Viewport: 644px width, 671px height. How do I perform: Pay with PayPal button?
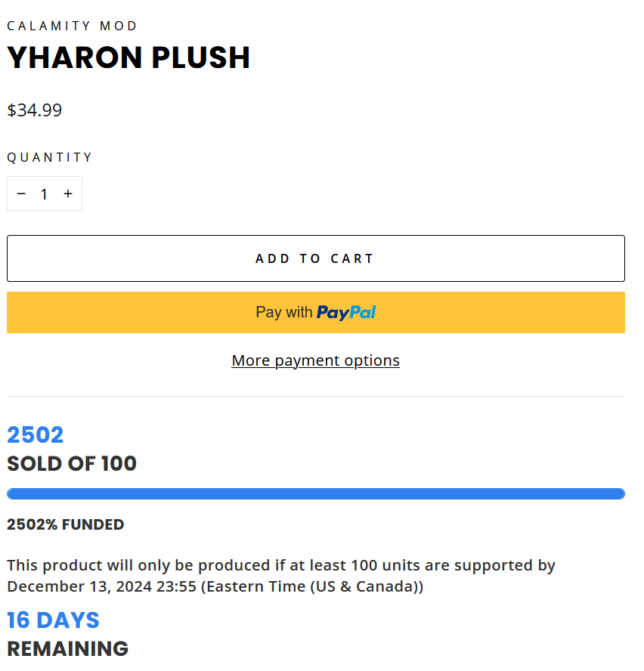[x=316, y=312]
